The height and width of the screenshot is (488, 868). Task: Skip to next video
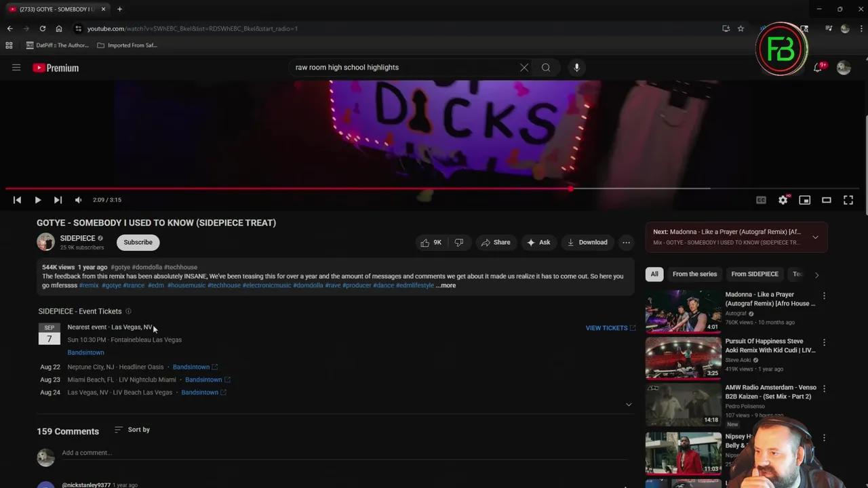tap(58, 200)
